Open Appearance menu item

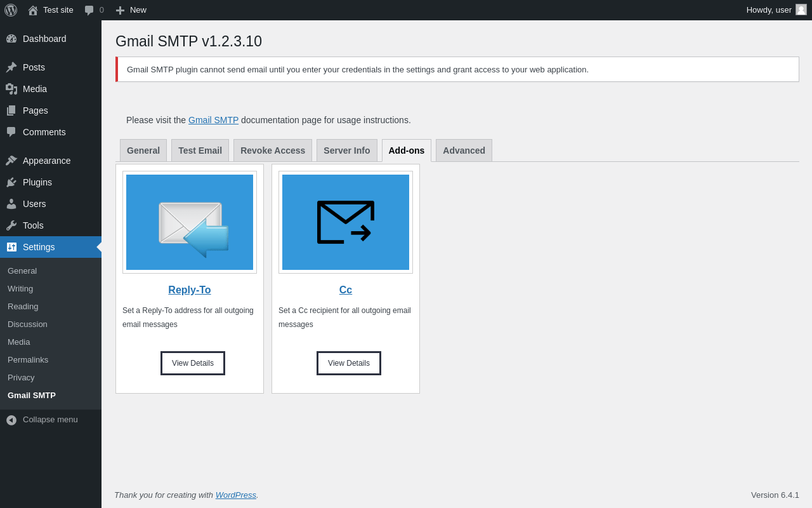(x=51, y=161)
